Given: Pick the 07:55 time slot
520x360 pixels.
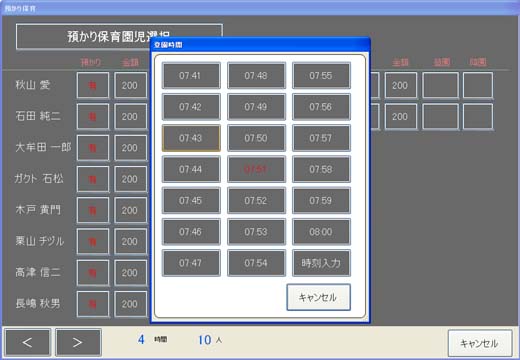Looking at the screenshot, I should (321, 76).
